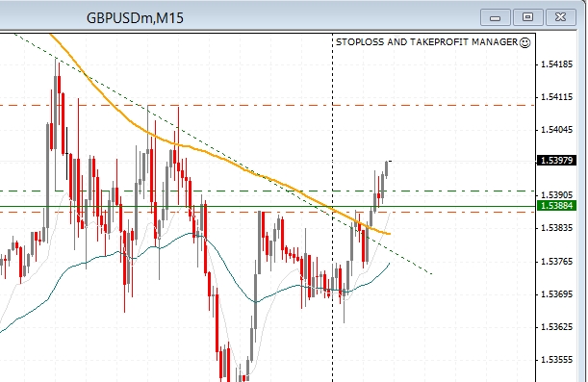
Task: Click the 1.53765 price scale value
Action: [557, 262]
